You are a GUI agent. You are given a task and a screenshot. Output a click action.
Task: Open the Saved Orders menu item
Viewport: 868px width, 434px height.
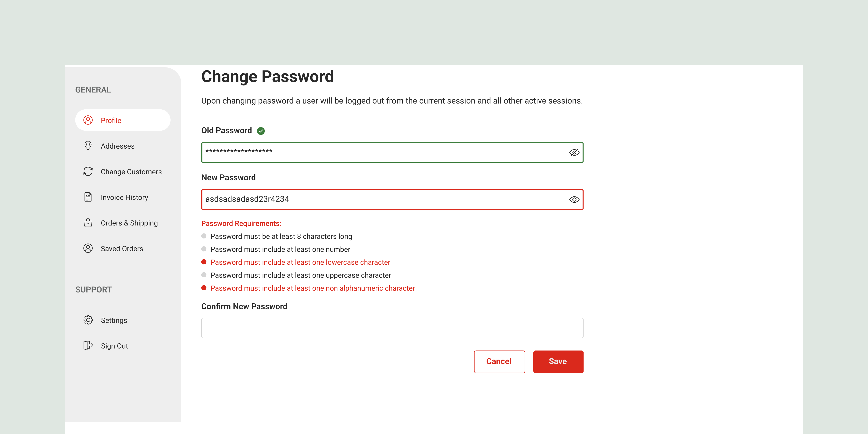point(122,248)
